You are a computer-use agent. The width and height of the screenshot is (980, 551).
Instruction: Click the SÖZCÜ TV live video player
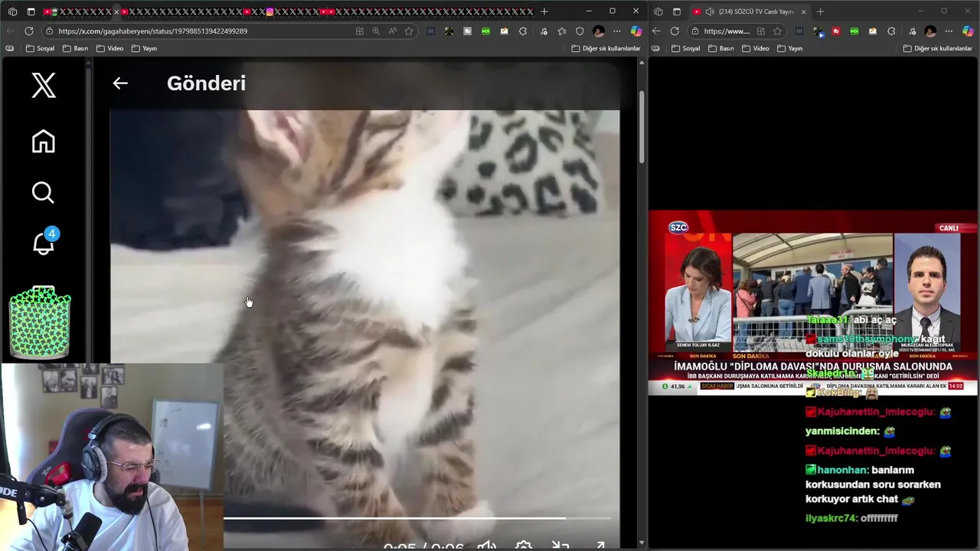click(813, 302)
